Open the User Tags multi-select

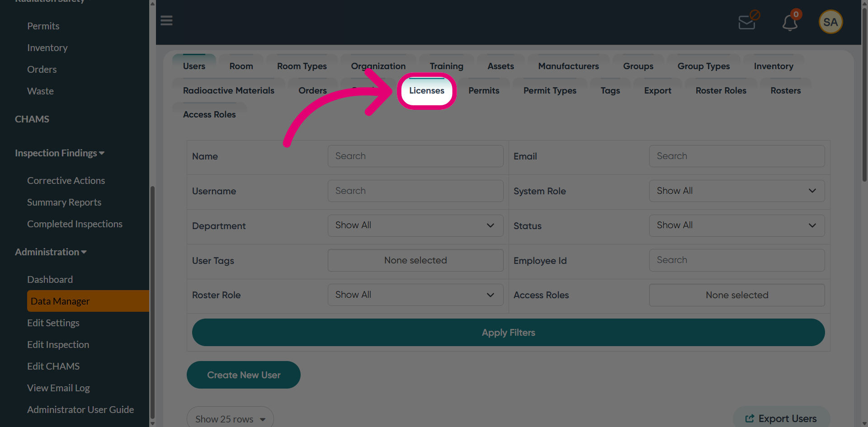[x=415, y=260]
